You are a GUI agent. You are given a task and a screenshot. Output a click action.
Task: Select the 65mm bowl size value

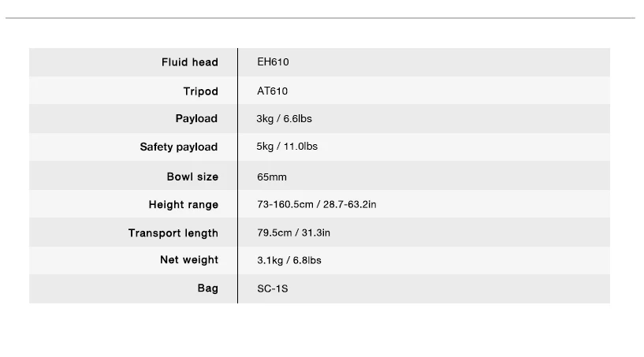272,177
